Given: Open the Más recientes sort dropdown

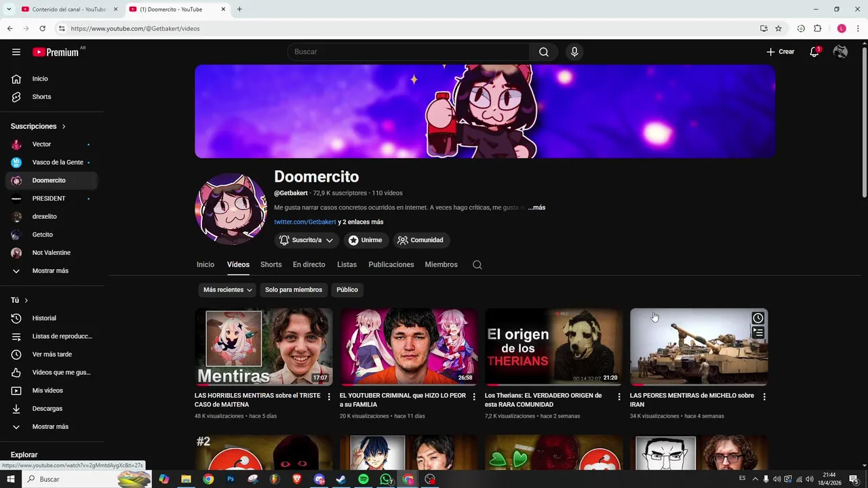Looking at the screenshot, I should 227,290.
